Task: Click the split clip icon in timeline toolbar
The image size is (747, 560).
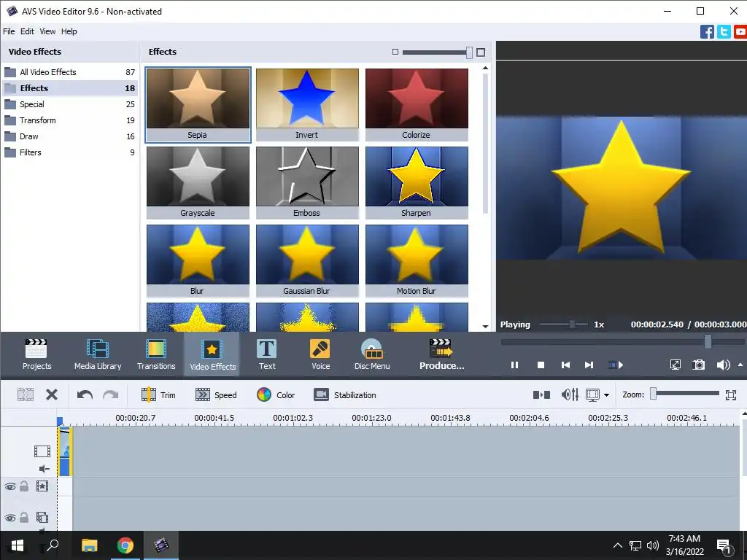Action: point(26,394)
